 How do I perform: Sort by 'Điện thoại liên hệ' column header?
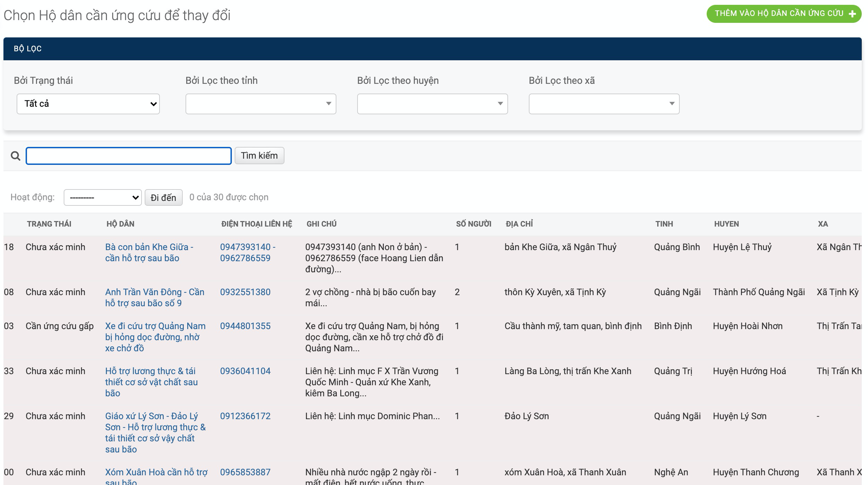click(x=256, y=224)
